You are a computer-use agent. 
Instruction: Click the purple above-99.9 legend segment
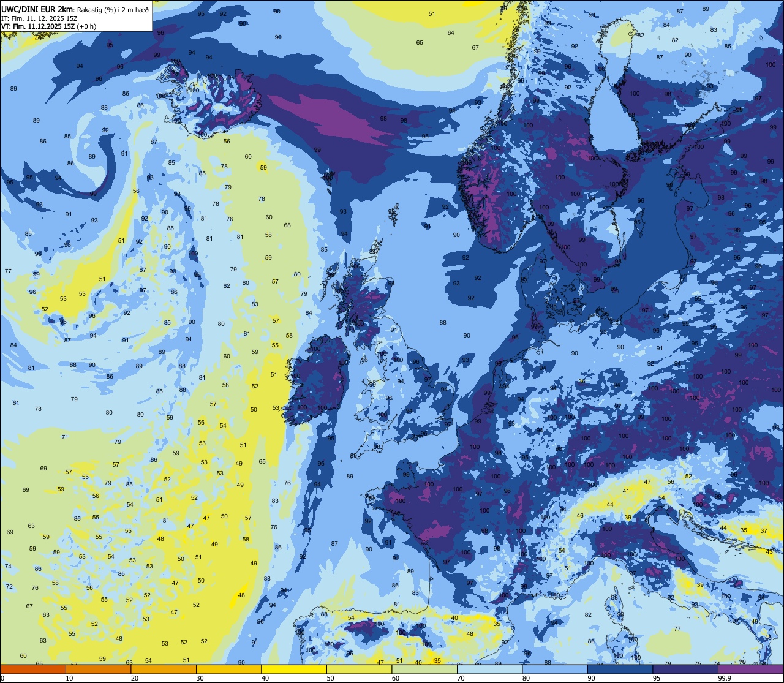(x=750, y=669)
